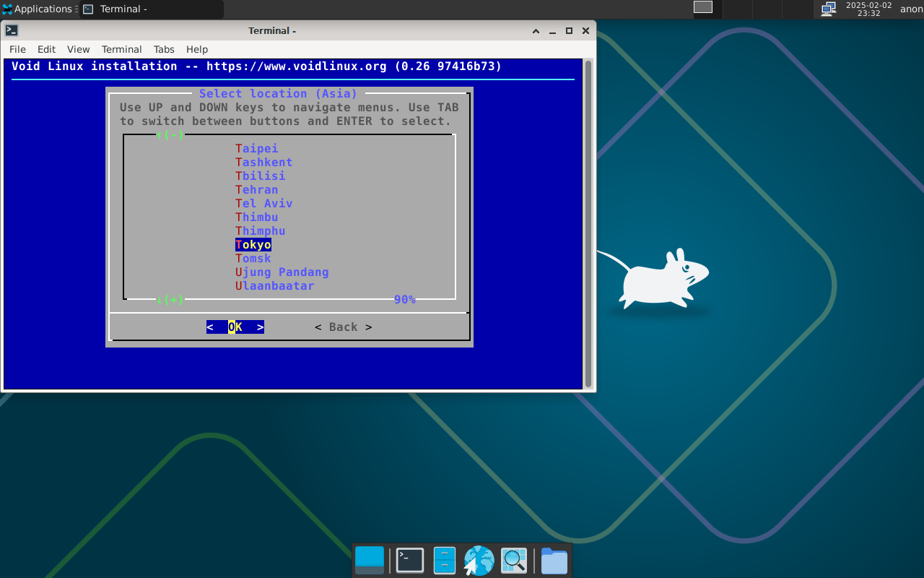924x578 pixels.
Task: Open the Edit menu
Action: (46, 49)
